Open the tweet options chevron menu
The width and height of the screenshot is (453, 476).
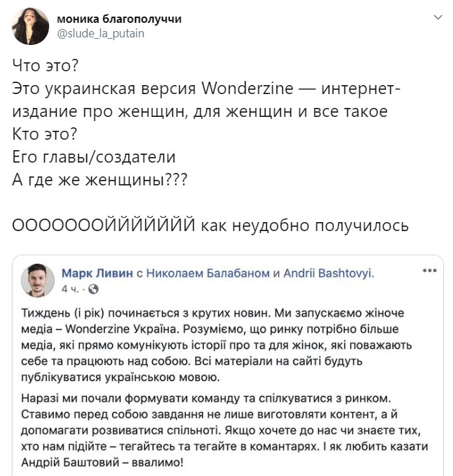[436, 17]
